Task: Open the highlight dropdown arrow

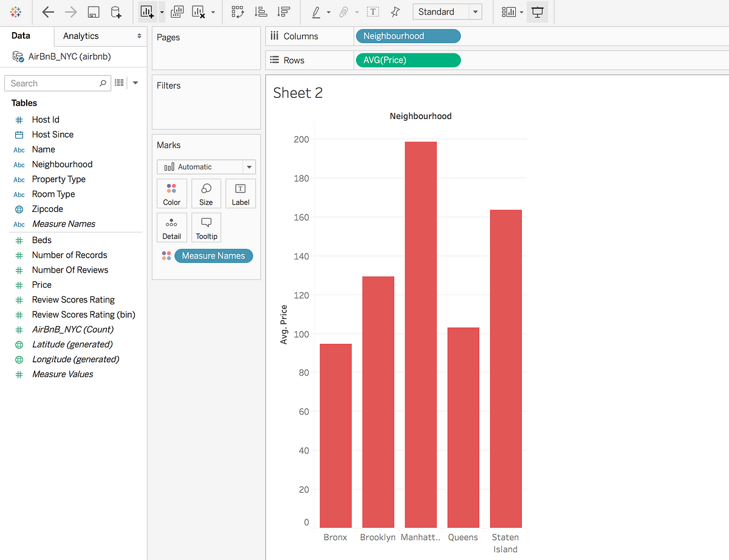Action: (329, 12)
